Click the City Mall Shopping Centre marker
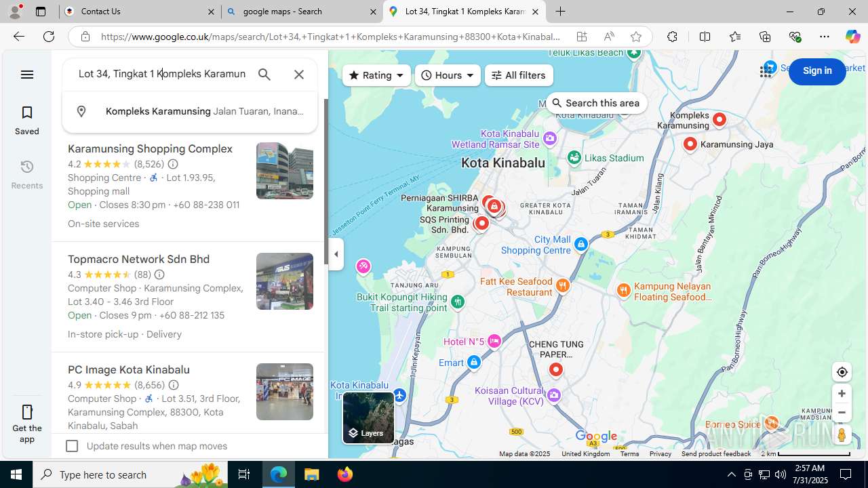The width and height of the screenshot is (868, 488). pos(580,244)
